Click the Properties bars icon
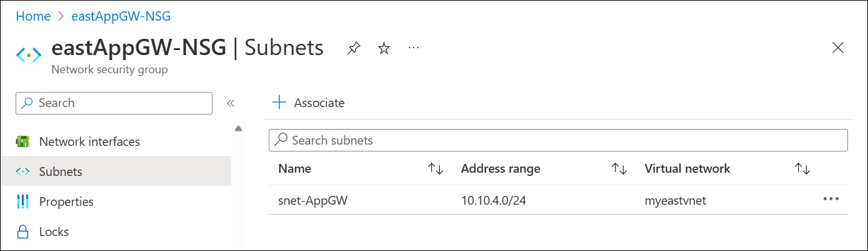Viewport: 868px width, 251px height. point(23,202)
